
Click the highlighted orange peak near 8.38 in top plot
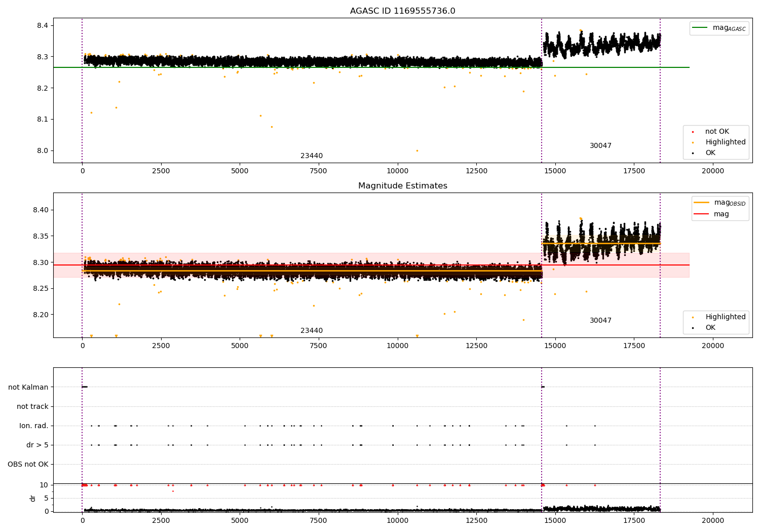pos(581,30)
